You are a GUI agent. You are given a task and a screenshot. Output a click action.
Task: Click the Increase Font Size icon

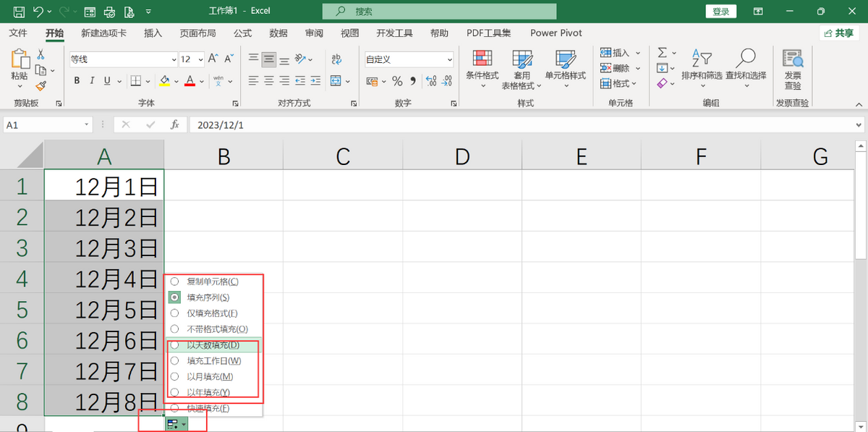tap(213, 59)
